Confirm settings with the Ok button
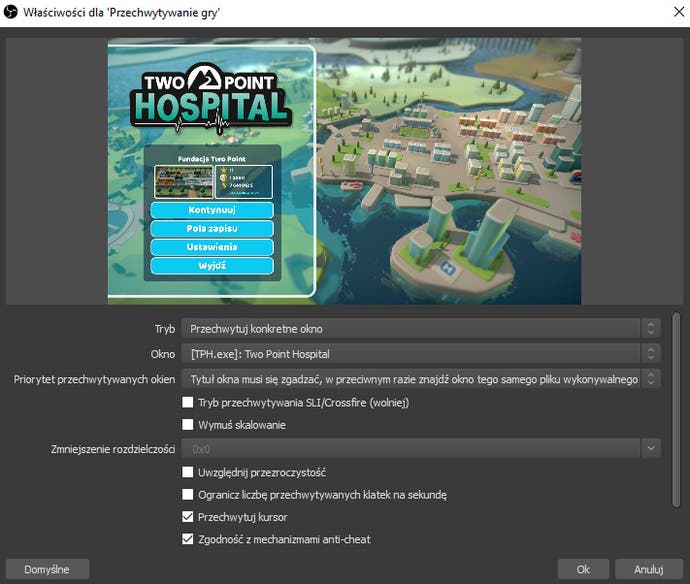This screenshot has height=584, width=690. 583,569
